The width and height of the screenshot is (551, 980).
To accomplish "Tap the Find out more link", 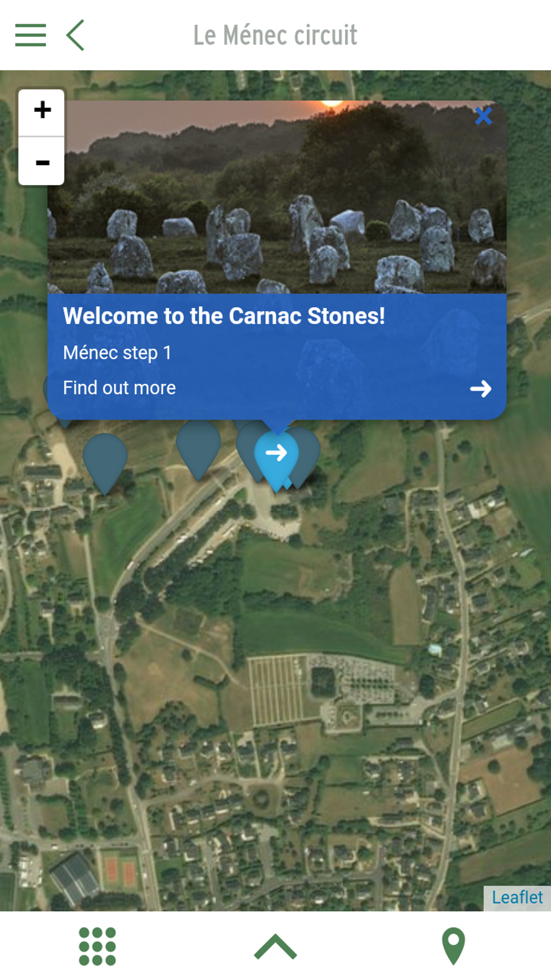I will [119, 388].
